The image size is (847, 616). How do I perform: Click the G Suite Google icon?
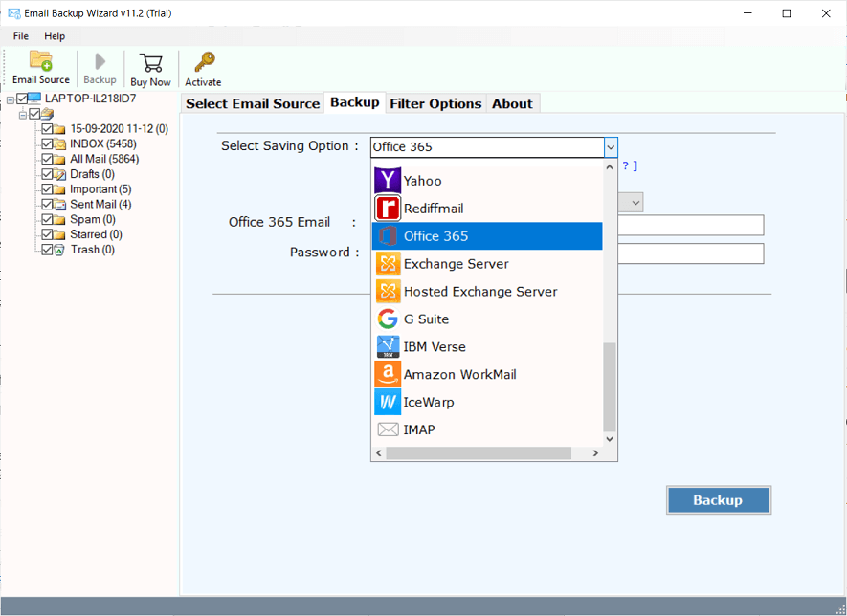click(x=388, y=319)
